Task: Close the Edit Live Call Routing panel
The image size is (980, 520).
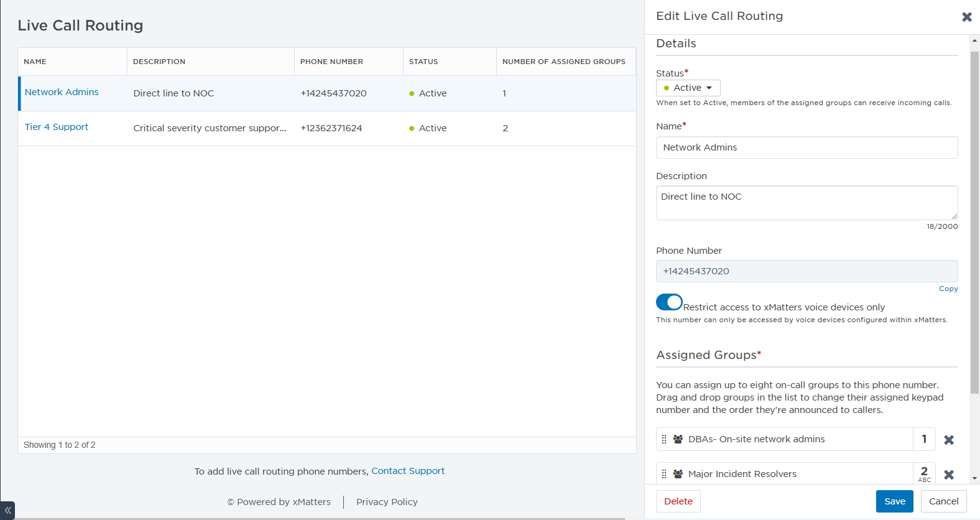Action: point(966,17)
